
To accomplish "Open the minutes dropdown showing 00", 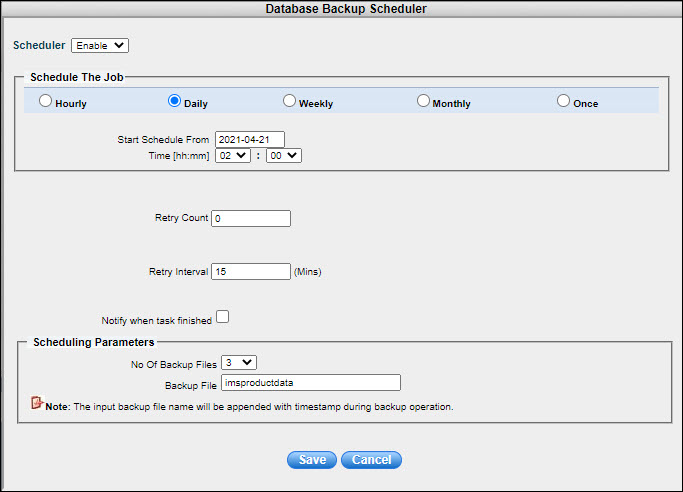I will coord(283,155).
